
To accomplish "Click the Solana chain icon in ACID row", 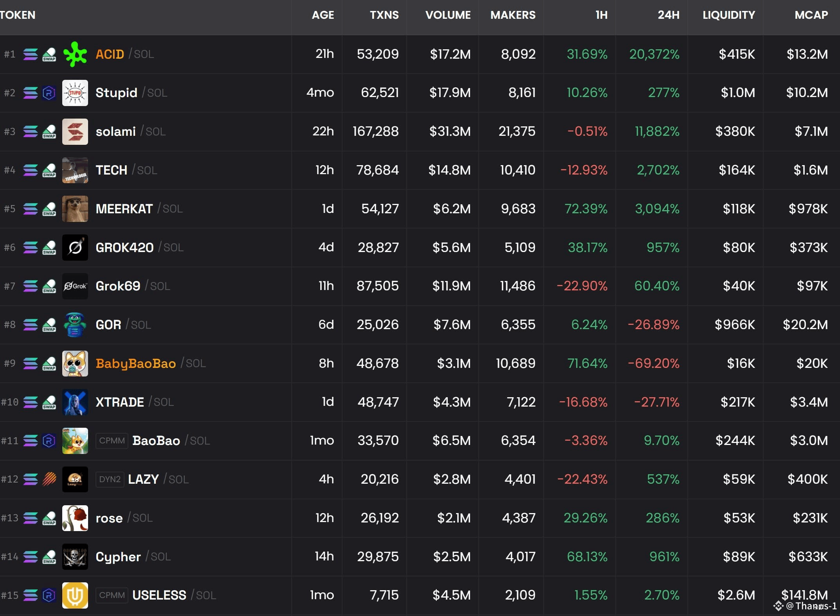I will tap(30, 54).
